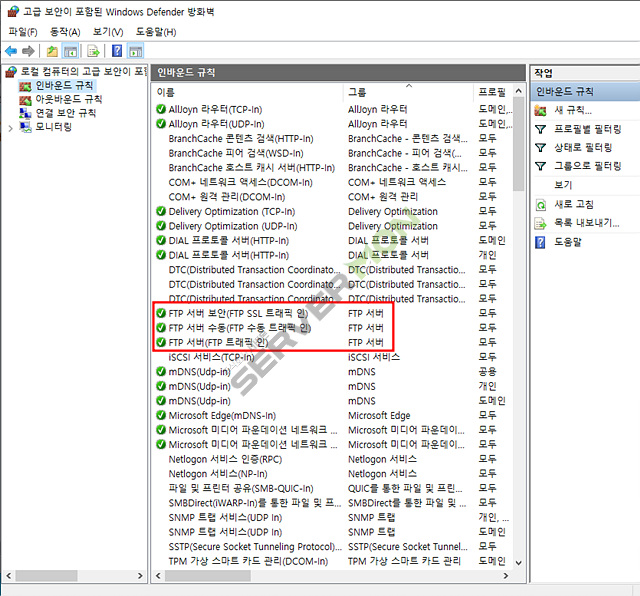
Task: Open the 도움말(H) menu
Action: (156, 32)
